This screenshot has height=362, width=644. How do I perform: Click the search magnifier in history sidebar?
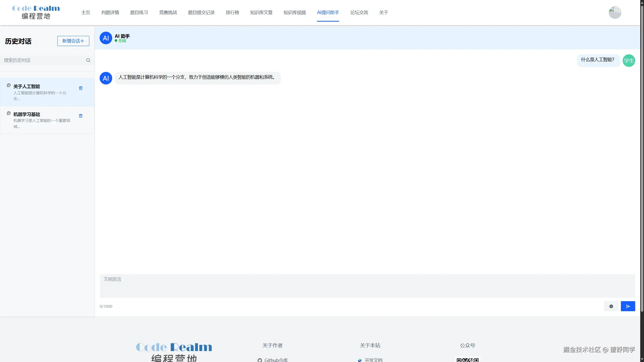pos(88,60)
